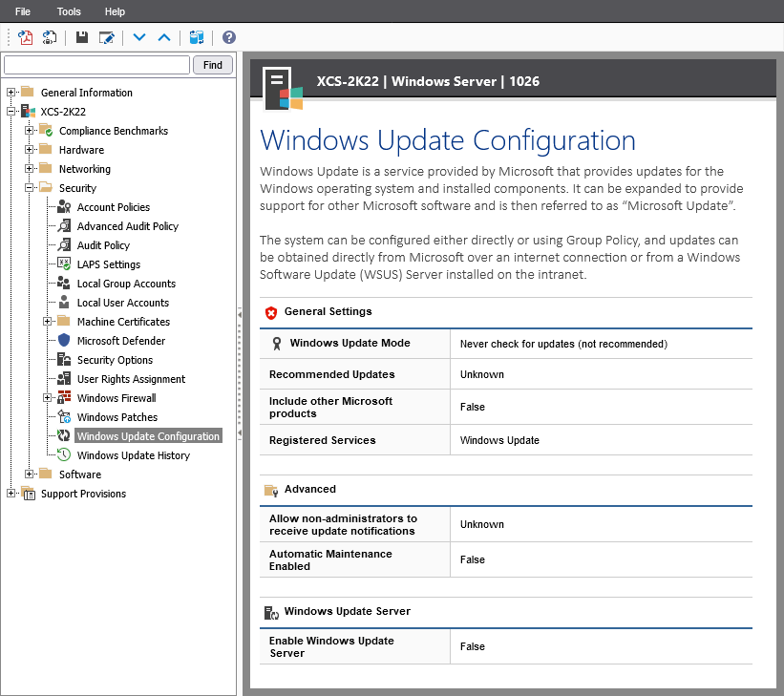Expand the Windows Firewall node
Image resolution: width=784 pixels, height=696 pixels.
tap(48, 398)
